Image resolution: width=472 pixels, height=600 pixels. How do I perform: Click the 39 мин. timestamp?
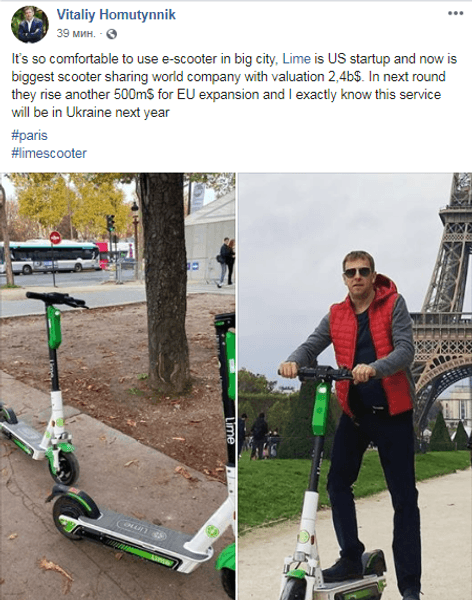tap(76, 34)
